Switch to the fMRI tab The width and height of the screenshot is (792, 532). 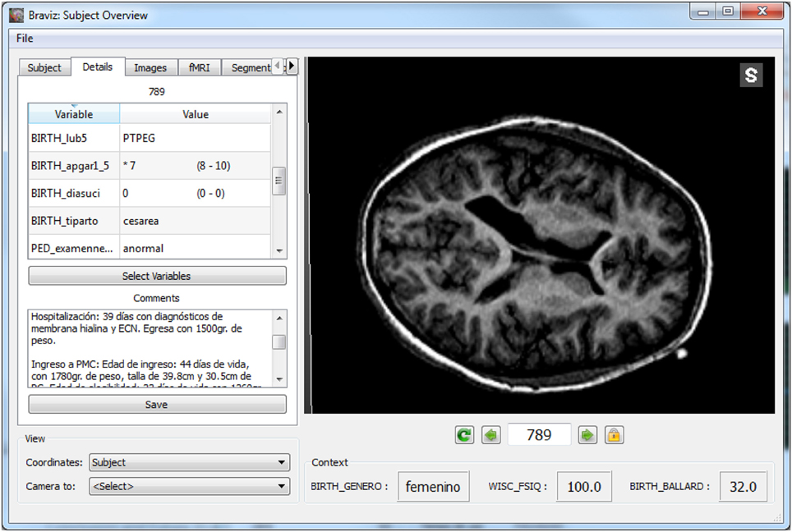pos(200,67)
